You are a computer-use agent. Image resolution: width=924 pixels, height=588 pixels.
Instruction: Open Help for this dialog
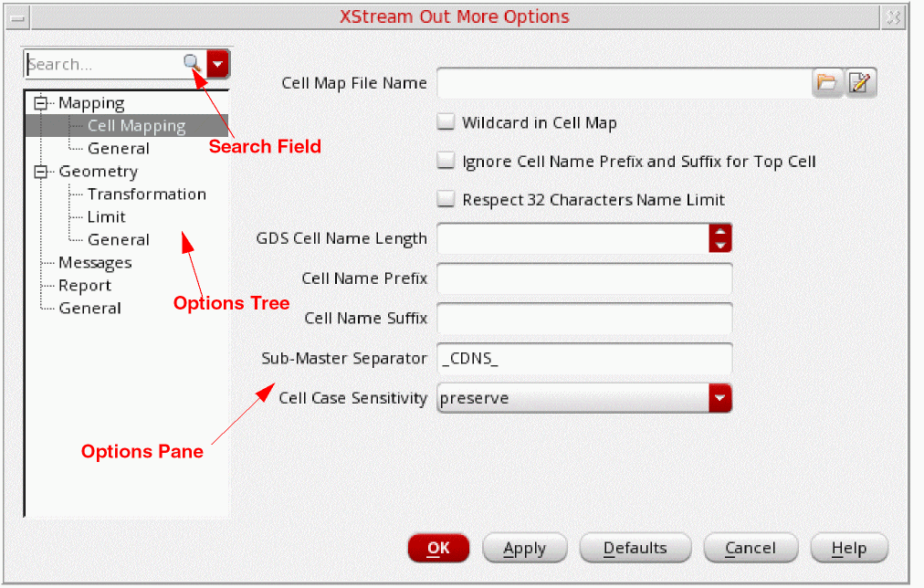click(x=848, y=548)
